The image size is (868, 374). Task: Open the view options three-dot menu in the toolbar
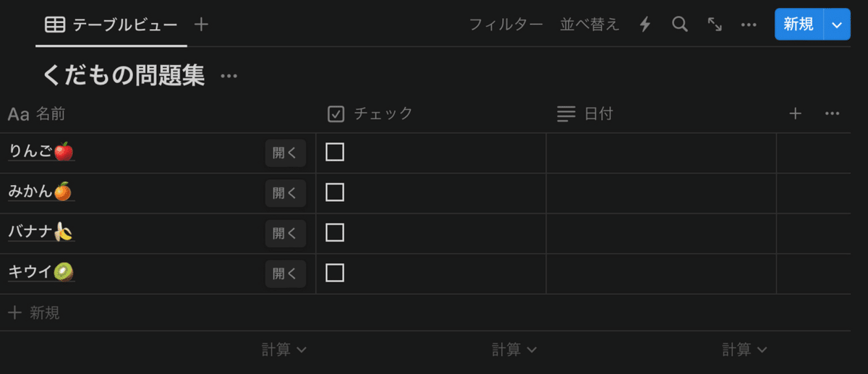749,25
